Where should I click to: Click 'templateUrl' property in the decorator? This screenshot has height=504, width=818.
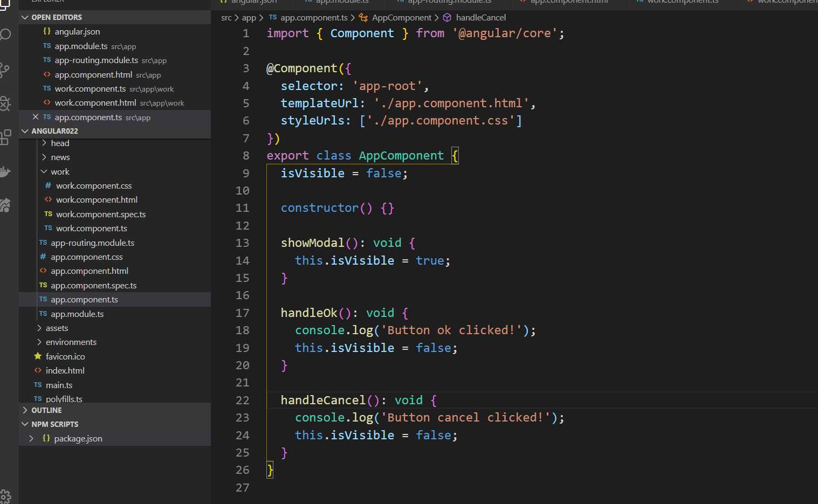point(320,103)
